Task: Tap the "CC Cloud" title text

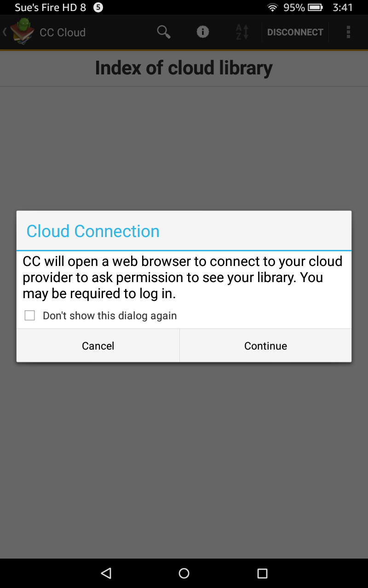Action: pos(63,33)
